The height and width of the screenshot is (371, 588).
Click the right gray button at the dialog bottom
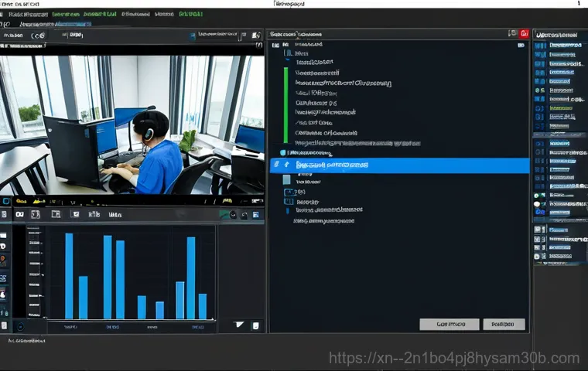tap(503, 325)
